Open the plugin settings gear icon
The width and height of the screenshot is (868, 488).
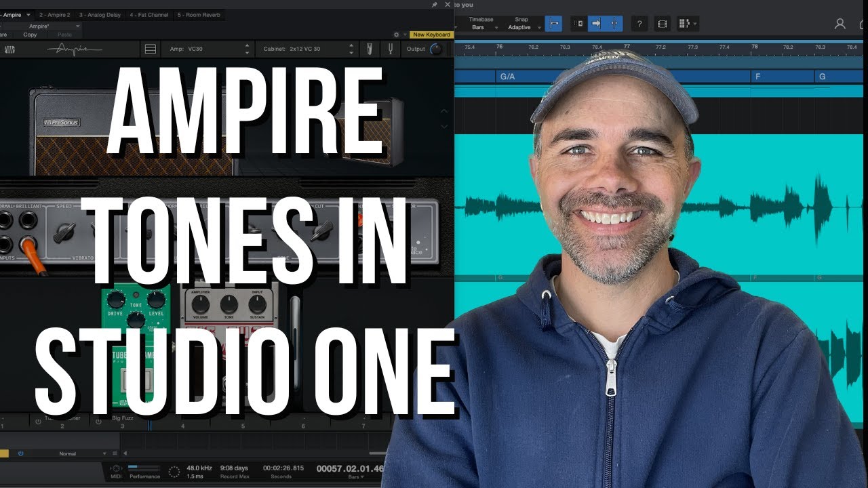397,35
